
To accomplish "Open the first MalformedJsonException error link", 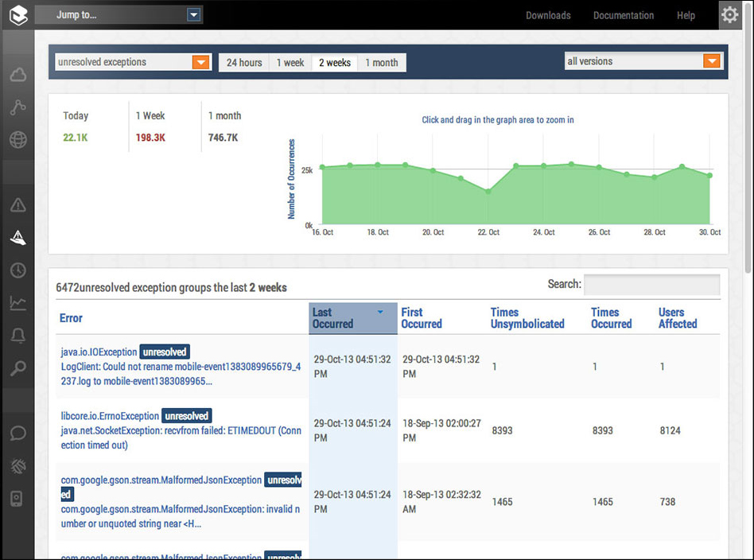I will tap(161, 480).
